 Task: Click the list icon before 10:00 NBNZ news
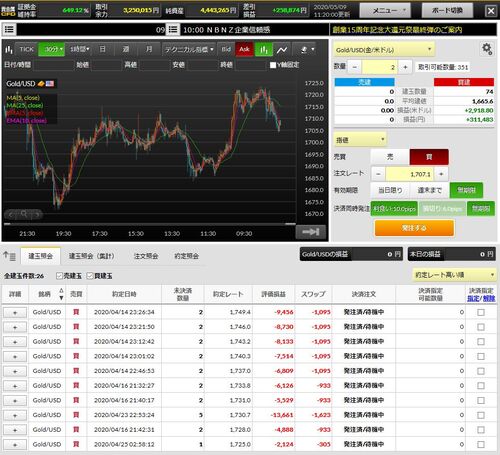click(173, 30)
